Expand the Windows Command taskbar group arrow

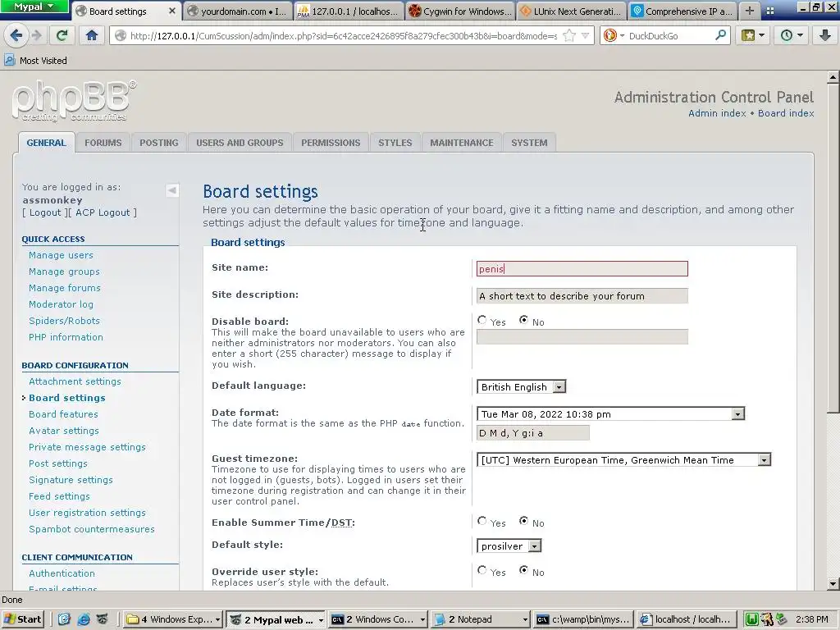pyautogui.click(x=422, y=620)
